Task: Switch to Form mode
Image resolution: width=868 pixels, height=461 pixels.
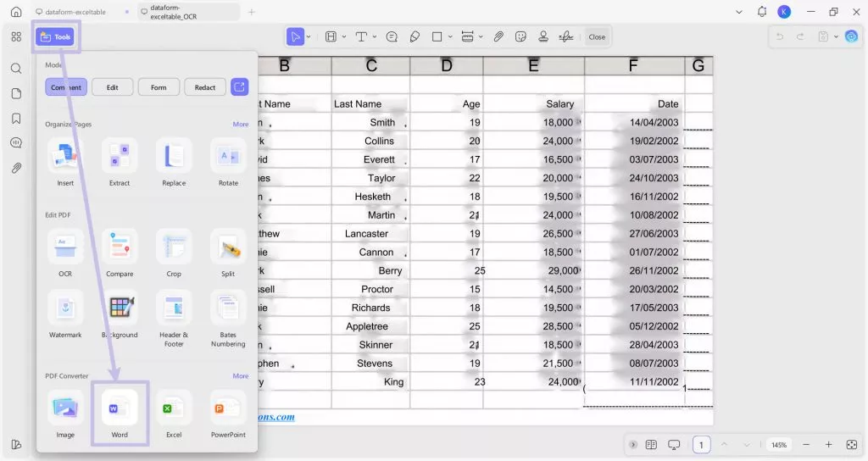Action: pyautogui.click(x=159, y=87)
